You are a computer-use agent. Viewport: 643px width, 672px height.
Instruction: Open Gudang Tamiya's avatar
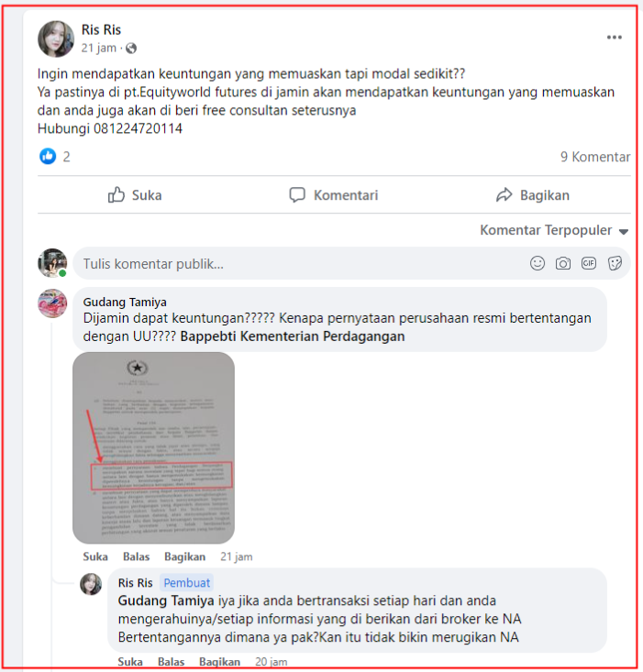click(52, 303)
